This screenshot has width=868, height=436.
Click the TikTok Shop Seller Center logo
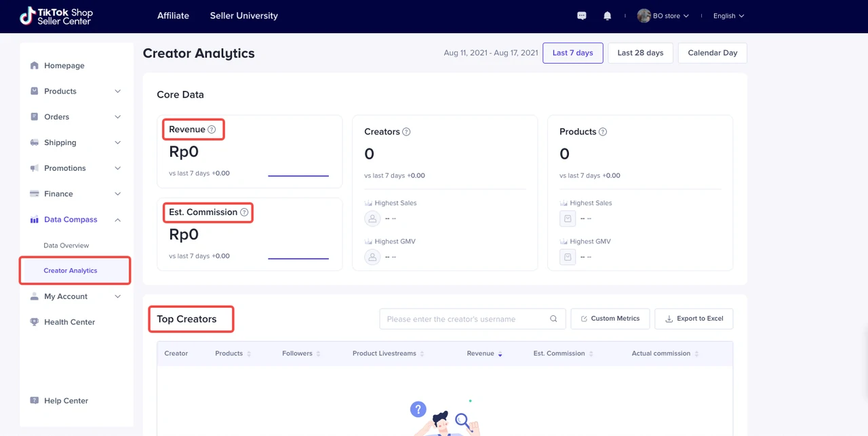[56, 16]
